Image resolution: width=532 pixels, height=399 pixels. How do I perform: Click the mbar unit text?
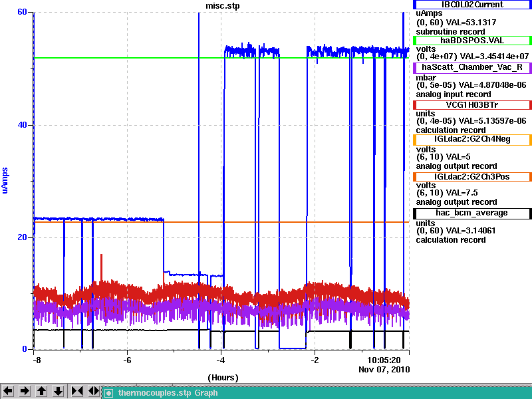426,78
